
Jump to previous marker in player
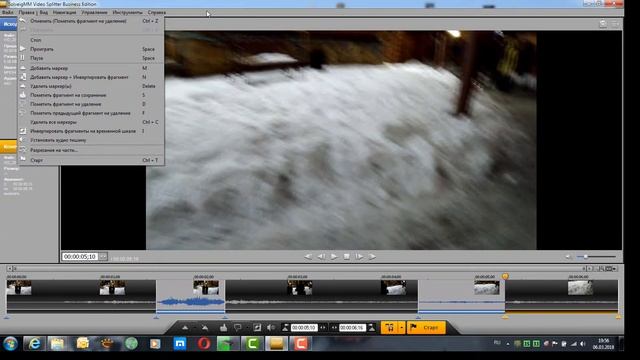(308, 257)
